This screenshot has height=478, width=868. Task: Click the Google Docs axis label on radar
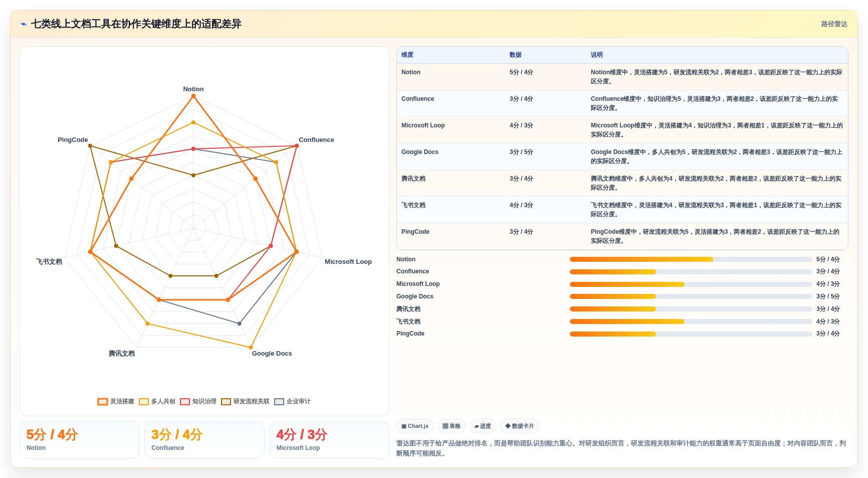tap(272, 354)
